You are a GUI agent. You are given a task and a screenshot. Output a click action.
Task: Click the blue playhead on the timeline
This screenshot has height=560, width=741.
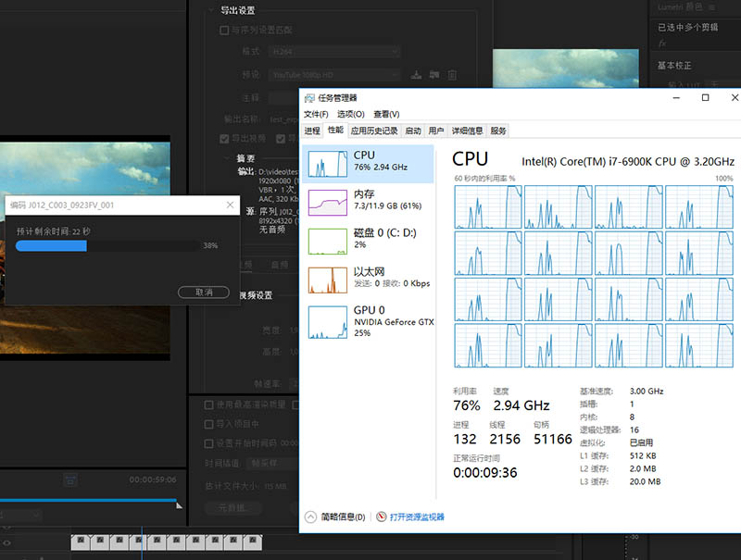click(x=142, y=543)
